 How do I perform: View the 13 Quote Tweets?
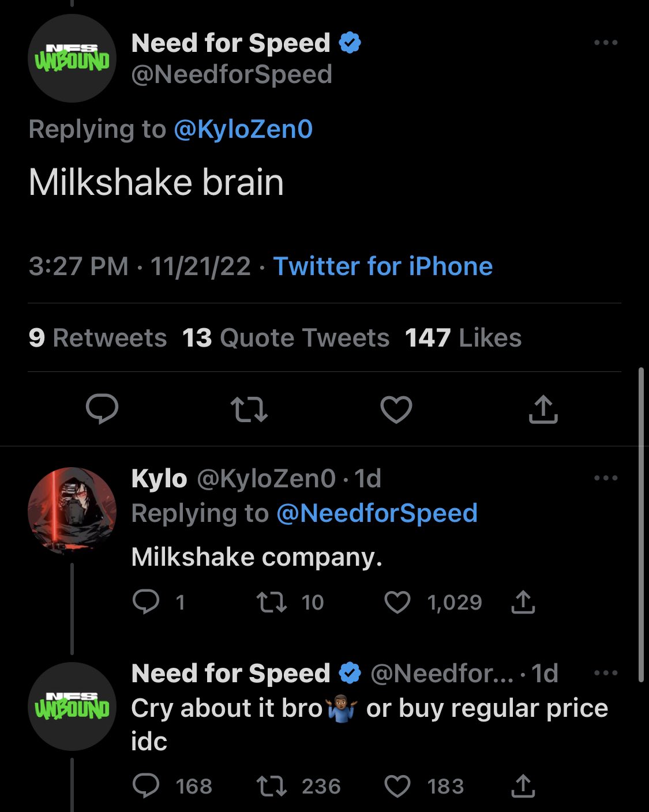point(286,338)
